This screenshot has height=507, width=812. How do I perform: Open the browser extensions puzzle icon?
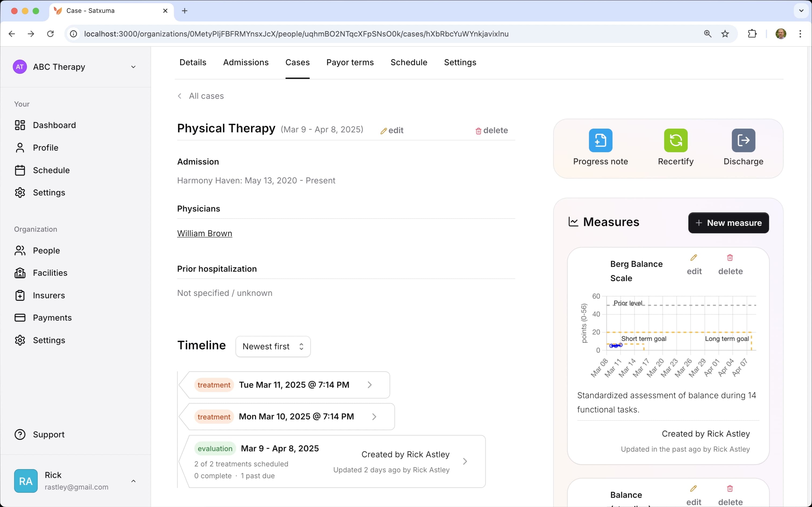(x=752, y=34)
